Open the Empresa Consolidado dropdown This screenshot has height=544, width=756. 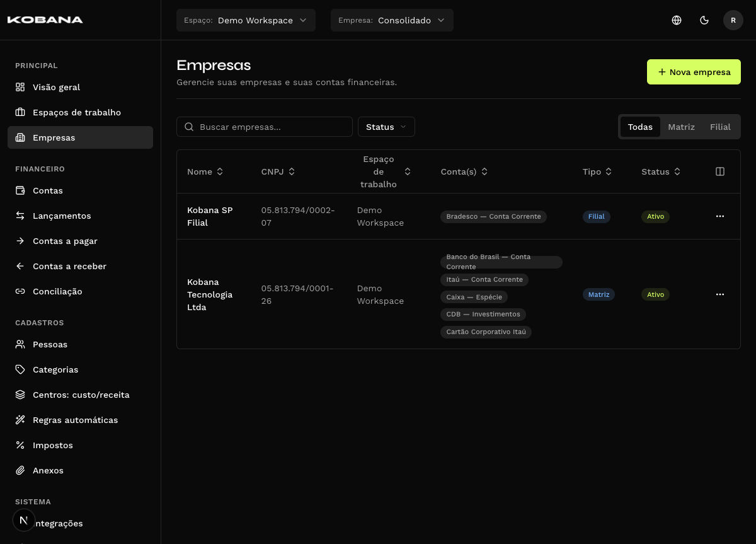click(392, 20)
